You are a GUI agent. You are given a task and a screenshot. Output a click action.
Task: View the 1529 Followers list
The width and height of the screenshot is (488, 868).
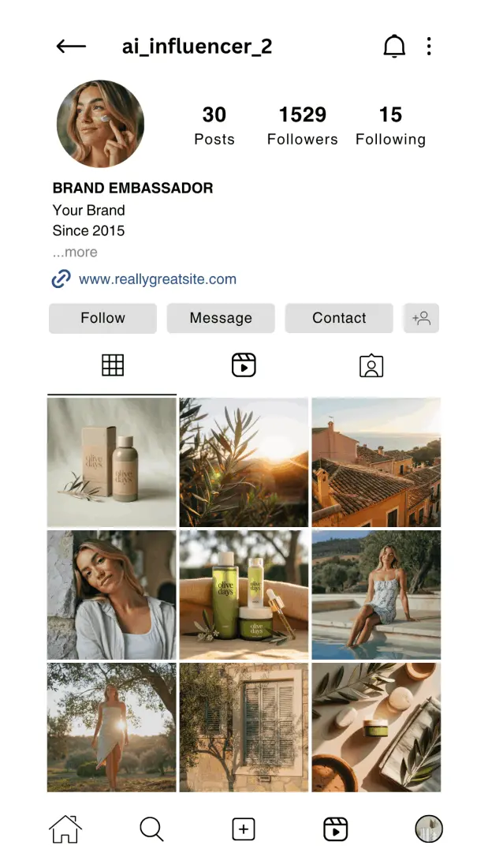tap(302, 125)
